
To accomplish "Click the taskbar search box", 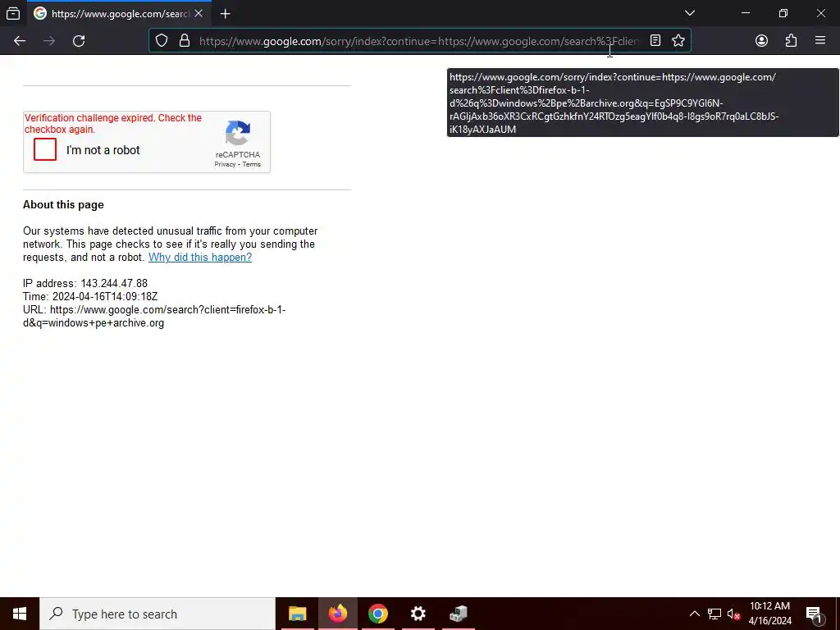I will [157, 614].
